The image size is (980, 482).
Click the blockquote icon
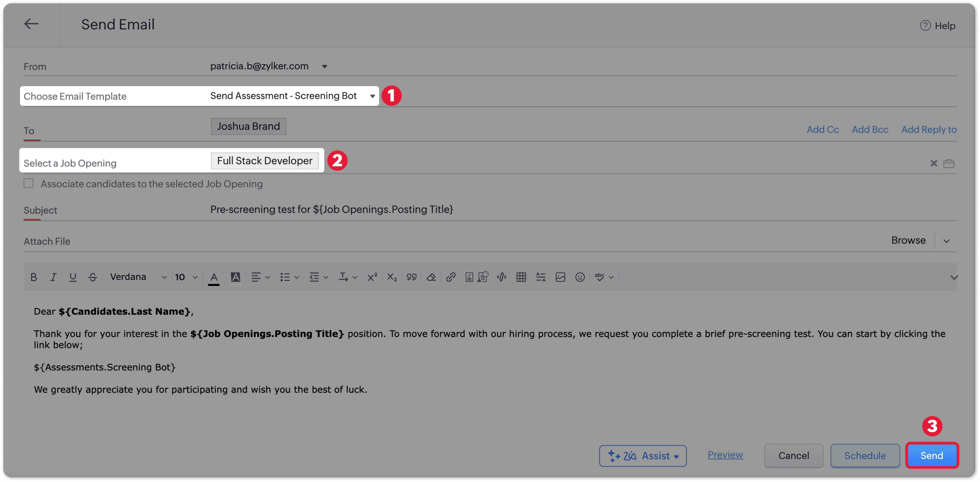pyautogui.click(x=411, y=277)
